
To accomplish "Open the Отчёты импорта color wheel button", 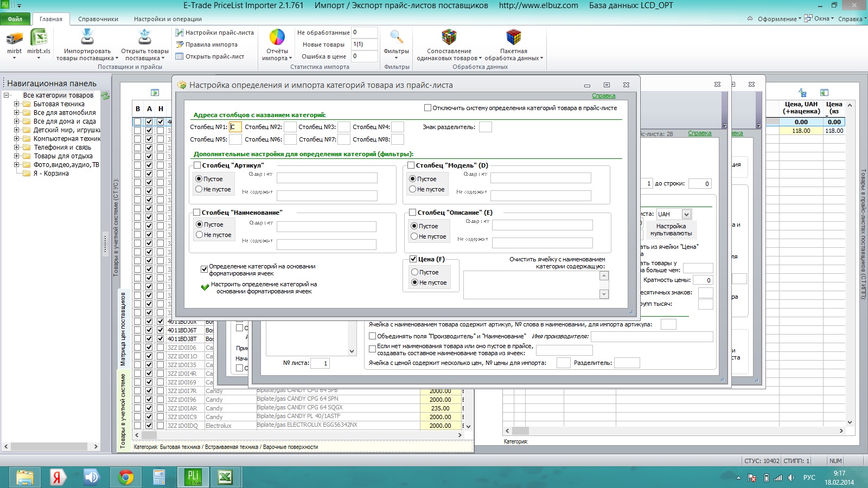I will click(x=277, y=37).
